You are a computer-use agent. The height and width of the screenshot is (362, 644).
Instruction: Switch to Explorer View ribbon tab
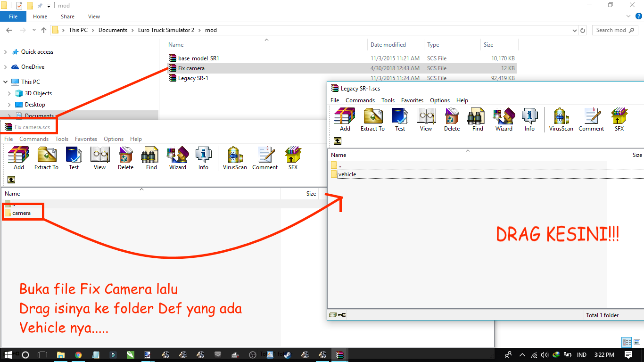click(94, 16)
